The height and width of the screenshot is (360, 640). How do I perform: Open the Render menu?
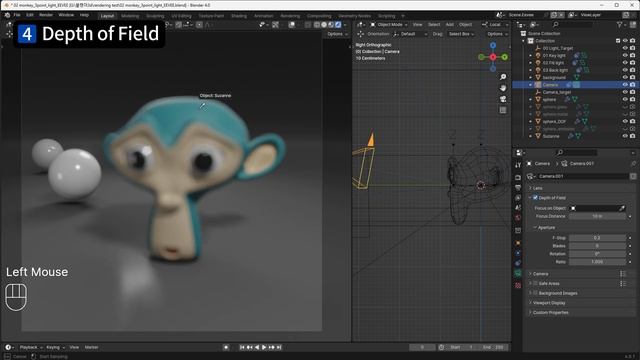click(x=46, y=15)
